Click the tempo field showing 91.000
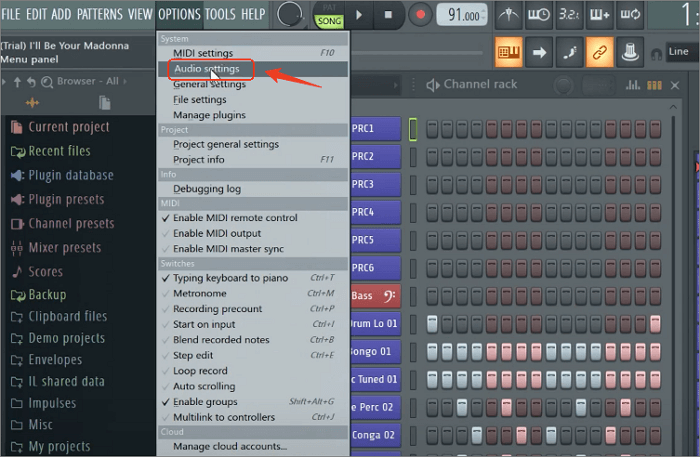The width and height of the screenshot is (700, 457). point(462,15)
